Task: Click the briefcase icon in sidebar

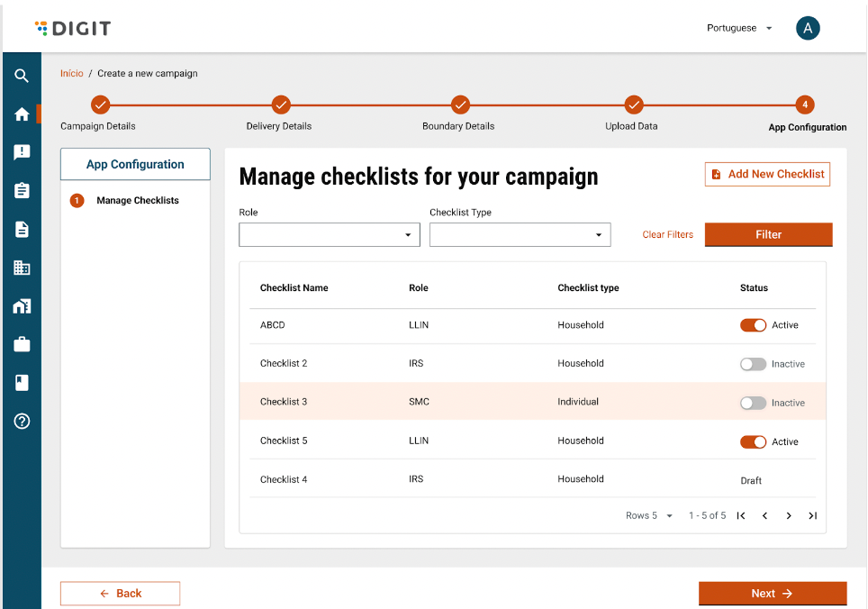Action: pyautogui.click(x=22, y=344)
